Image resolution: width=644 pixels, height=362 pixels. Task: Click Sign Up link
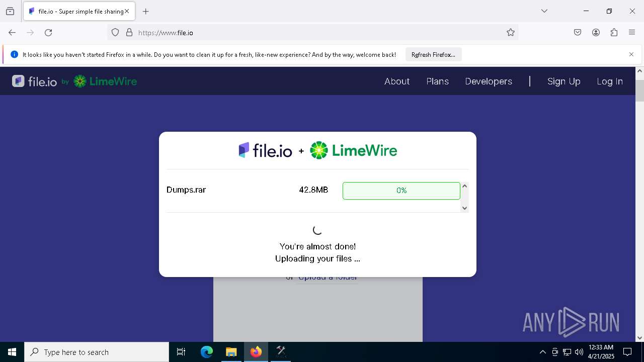(x=563, y=81)
